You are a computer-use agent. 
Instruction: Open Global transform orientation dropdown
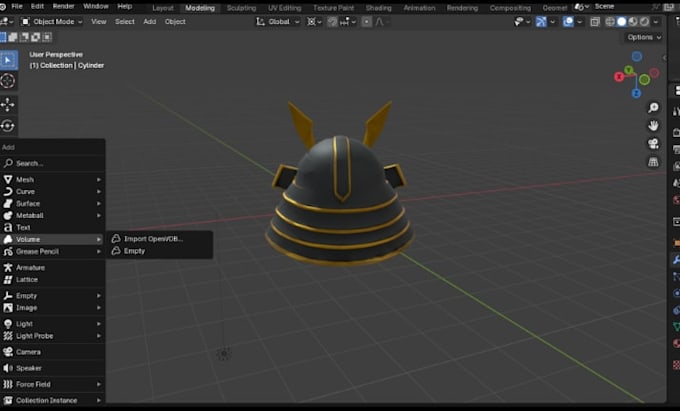278,22
